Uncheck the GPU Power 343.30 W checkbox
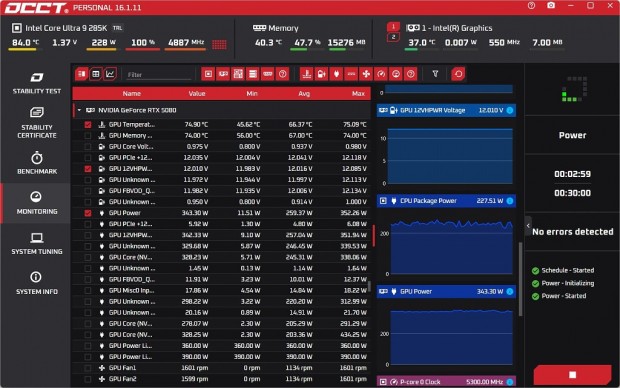The image size is (620, 388). (x=88, y=213)
